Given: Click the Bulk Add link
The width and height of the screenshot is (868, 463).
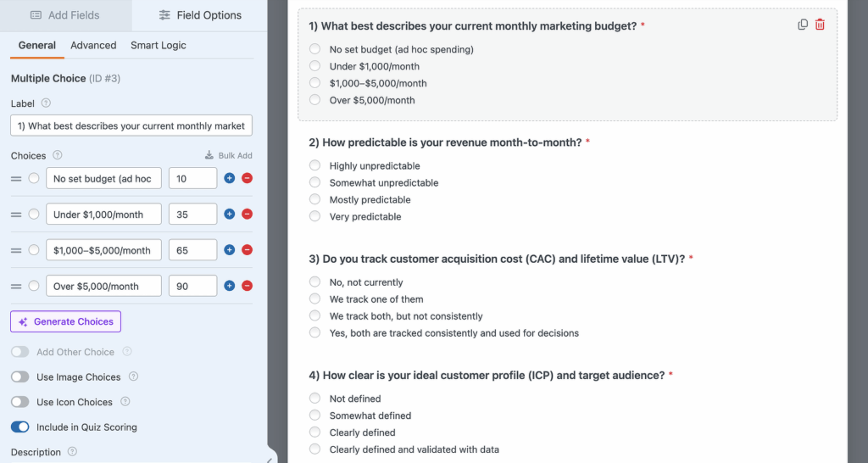Looking at the screenshot, I should [x=229, y=156].
